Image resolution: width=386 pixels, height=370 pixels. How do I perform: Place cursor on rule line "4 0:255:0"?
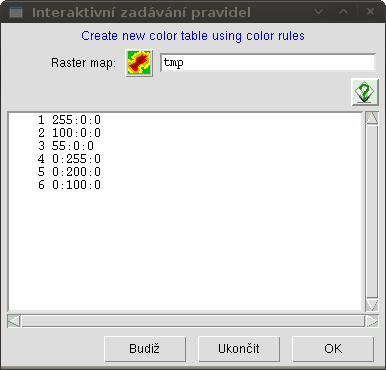coord(69,159)
